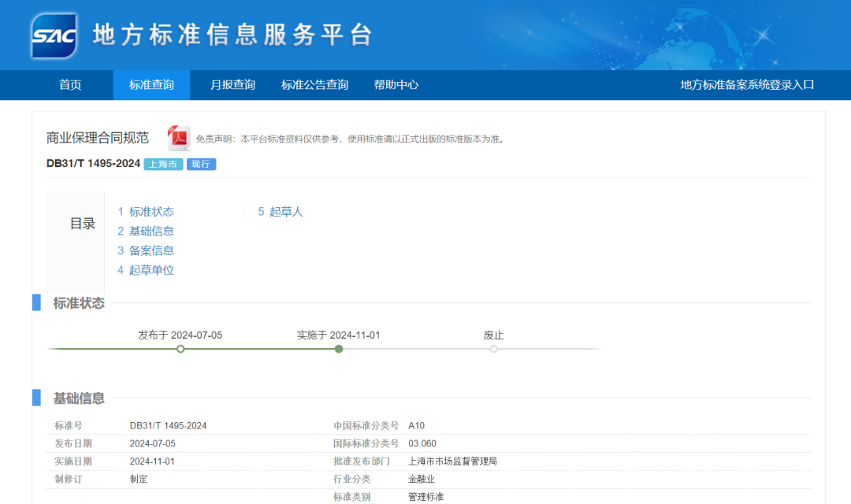Jump to 4 起草单位 in contents

(x=146, y=270)
